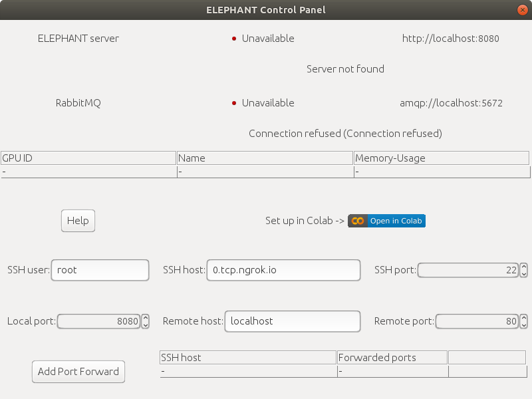The height and width of the screenshot is (399, 532).
Task: Click the Colab logo icon on badge
Action: click(358, 221)
